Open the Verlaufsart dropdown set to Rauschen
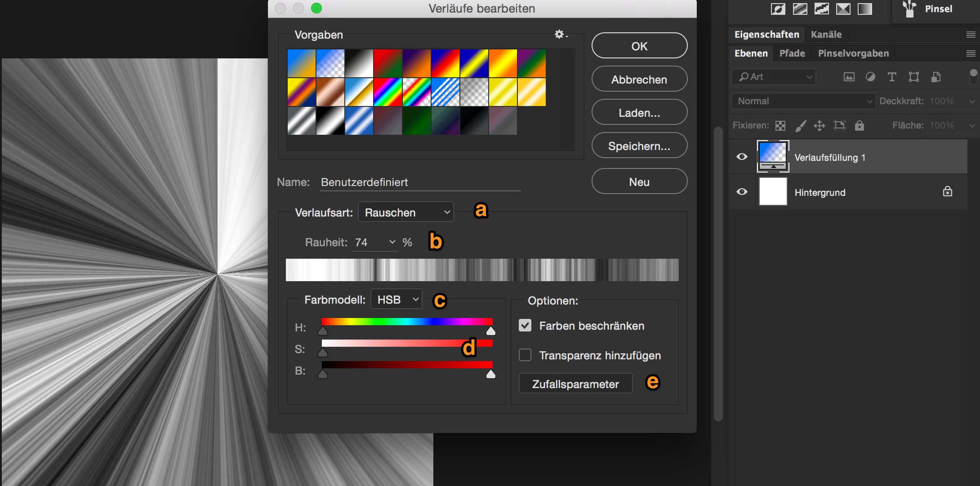This screenshot has width=980, height=486. click(406, 212)
